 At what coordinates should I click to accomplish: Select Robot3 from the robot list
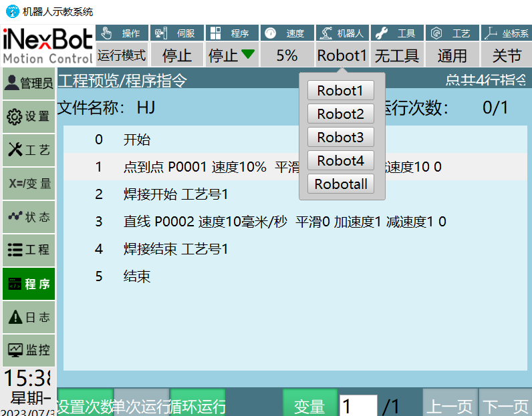[341, 138]
